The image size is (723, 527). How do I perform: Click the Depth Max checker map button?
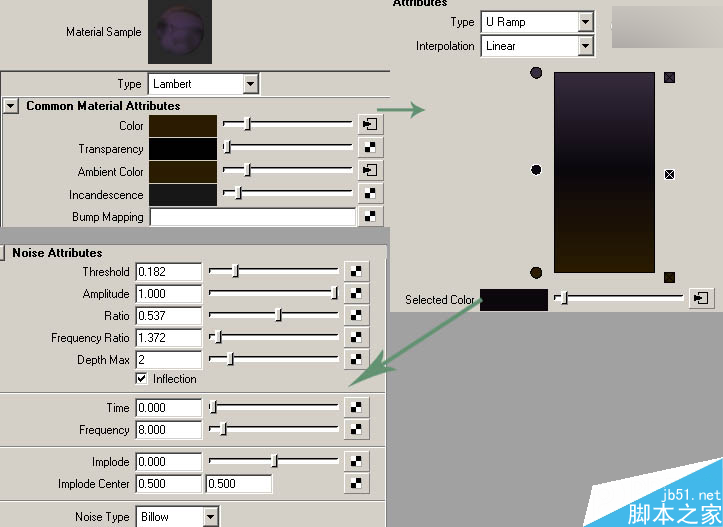point(356,359)
